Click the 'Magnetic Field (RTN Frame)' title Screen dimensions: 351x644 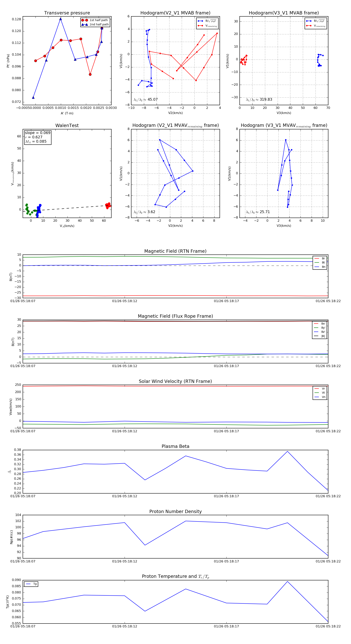pyautogui.click(x=175, y=251)
